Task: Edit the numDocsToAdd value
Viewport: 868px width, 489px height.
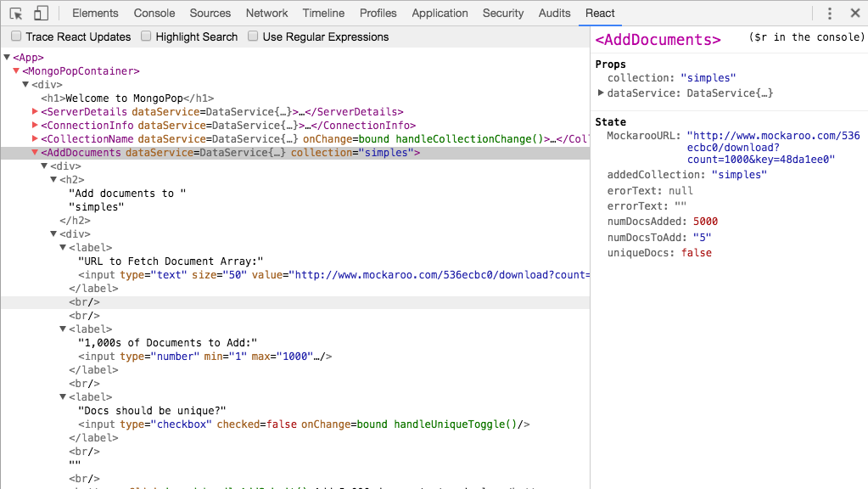Action: coord(702,237)
